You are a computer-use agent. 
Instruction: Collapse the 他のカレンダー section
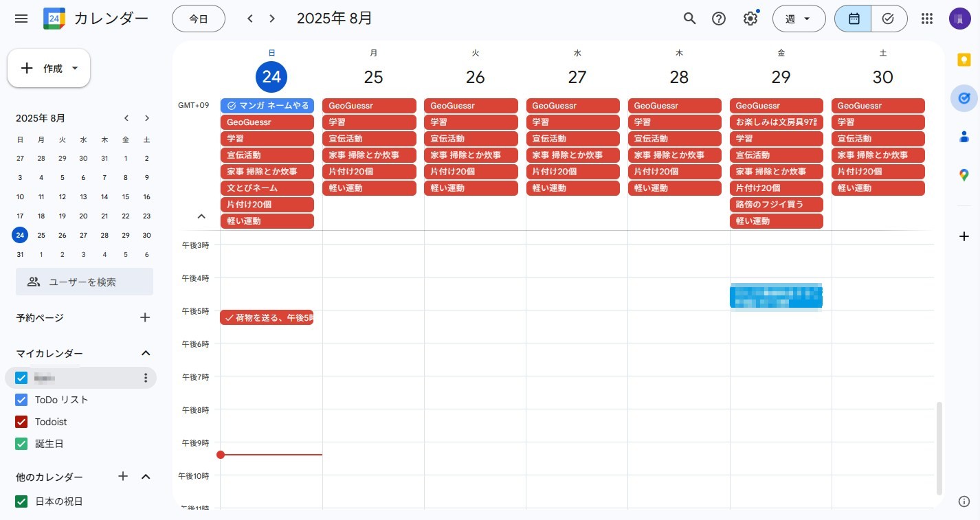145,476
